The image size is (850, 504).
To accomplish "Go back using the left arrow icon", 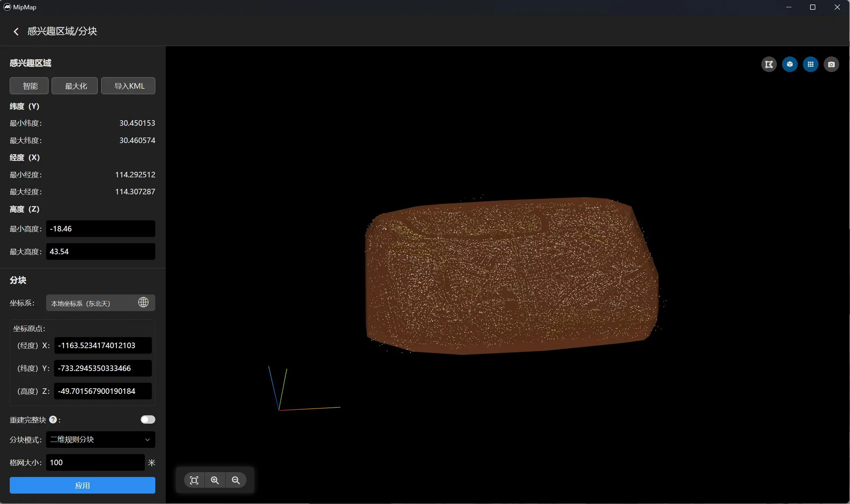I will pos(16,32).
